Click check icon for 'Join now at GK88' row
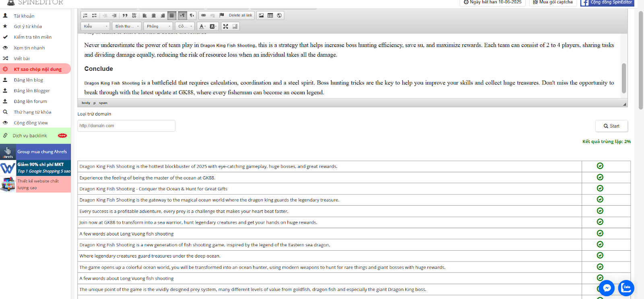The height and width of the screenshot is (299, 644). [x=600, y=222]
